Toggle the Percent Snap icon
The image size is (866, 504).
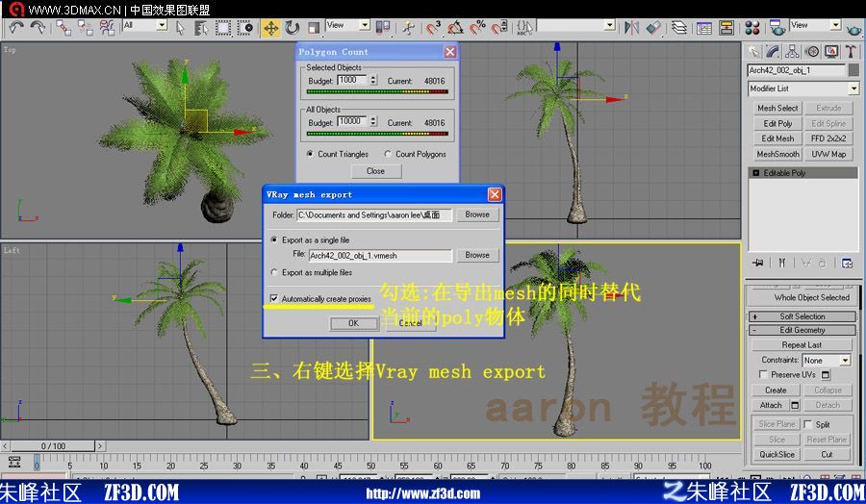tap(477, 28)
